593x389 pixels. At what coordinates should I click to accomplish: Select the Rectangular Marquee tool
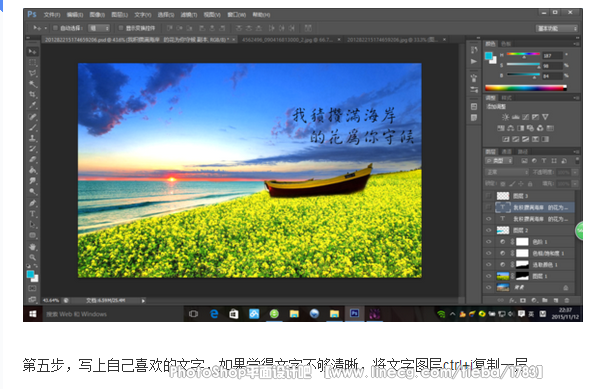(x=33, y=62)
